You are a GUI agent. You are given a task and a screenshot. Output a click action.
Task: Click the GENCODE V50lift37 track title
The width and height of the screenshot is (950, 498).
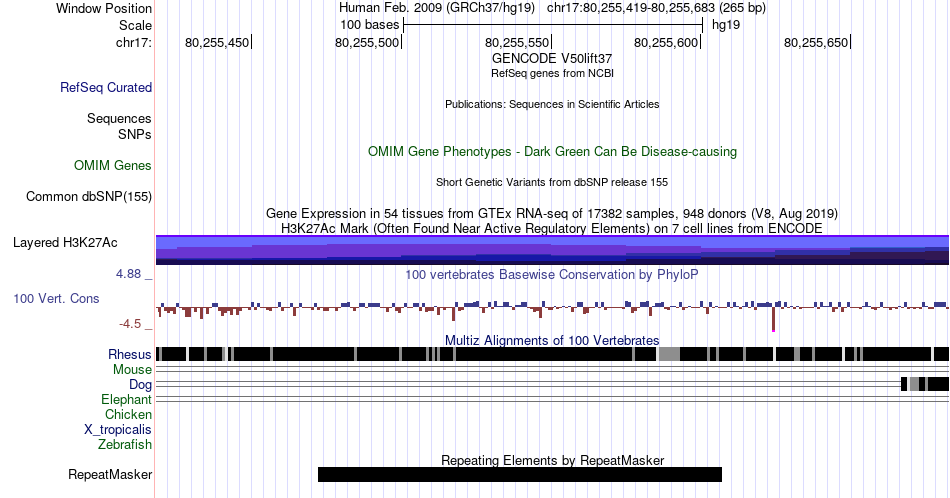pyautogui.click(x=552, y=59)
